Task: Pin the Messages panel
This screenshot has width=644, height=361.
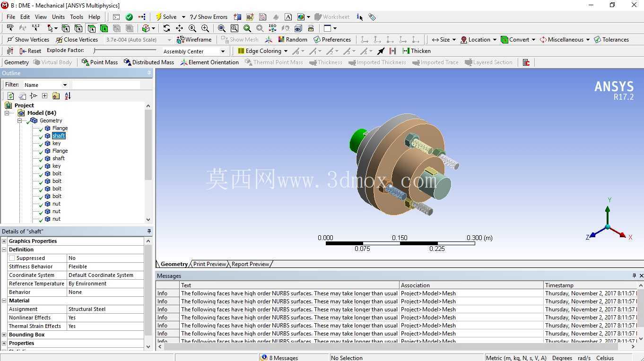Action: click(x=634, y=275)
